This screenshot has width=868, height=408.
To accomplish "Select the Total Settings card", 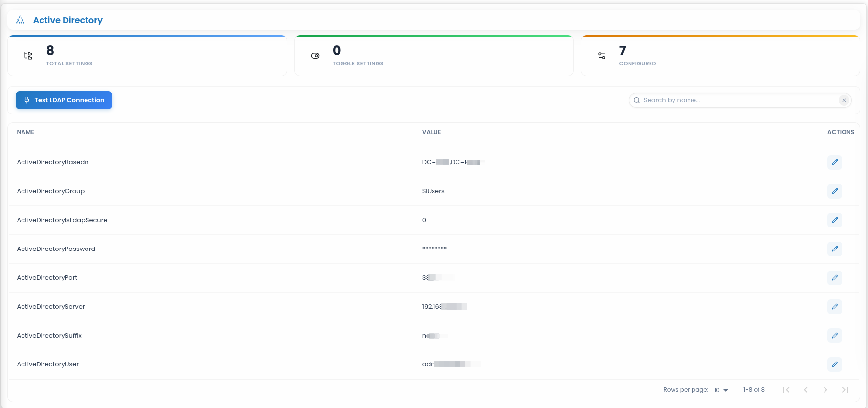I will (147, 56).
